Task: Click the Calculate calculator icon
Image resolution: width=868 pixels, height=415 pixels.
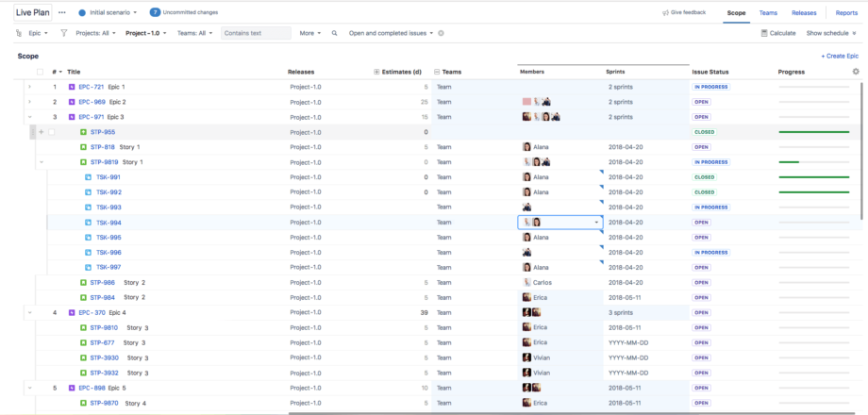Action: (x=764, y=33)
